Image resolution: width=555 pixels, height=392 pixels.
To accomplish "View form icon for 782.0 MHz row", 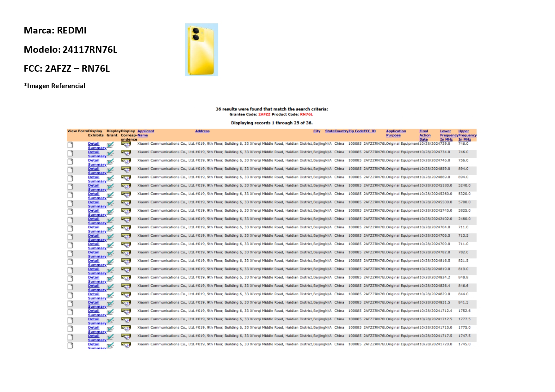I will (70, 254).
